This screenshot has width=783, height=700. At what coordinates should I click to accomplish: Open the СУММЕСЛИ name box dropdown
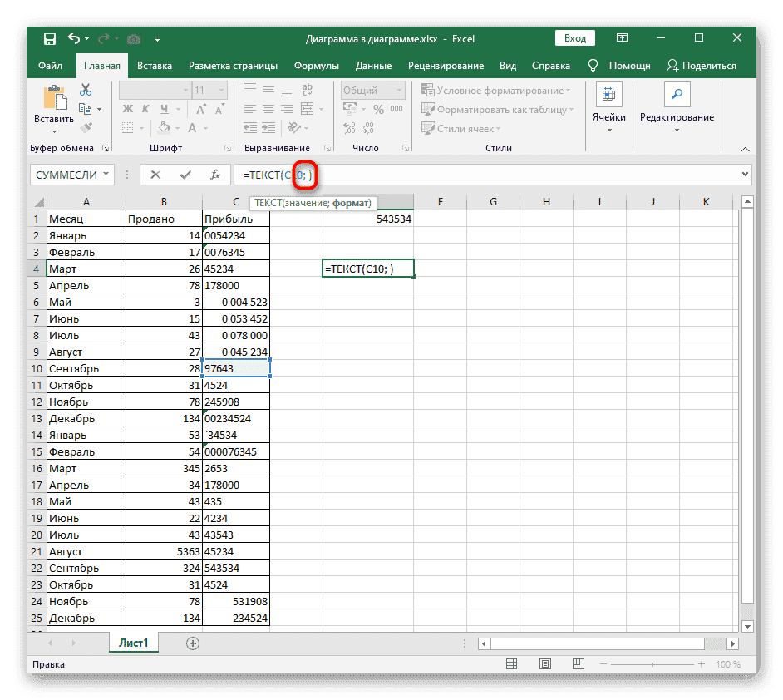[106, 175]
